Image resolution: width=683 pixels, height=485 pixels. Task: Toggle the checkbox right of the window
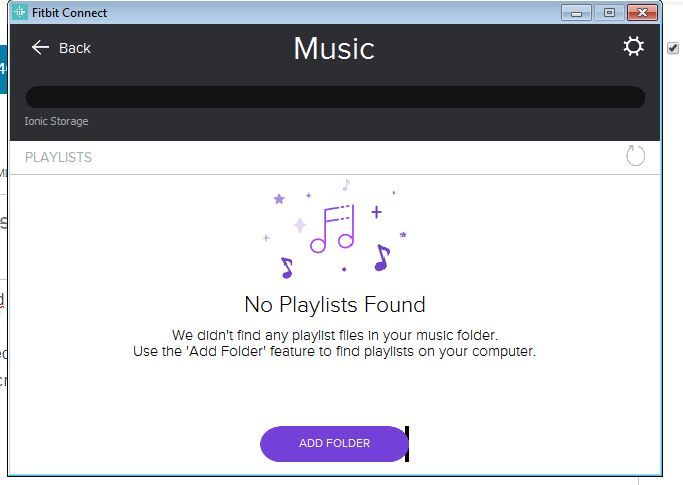click(673, 48)
